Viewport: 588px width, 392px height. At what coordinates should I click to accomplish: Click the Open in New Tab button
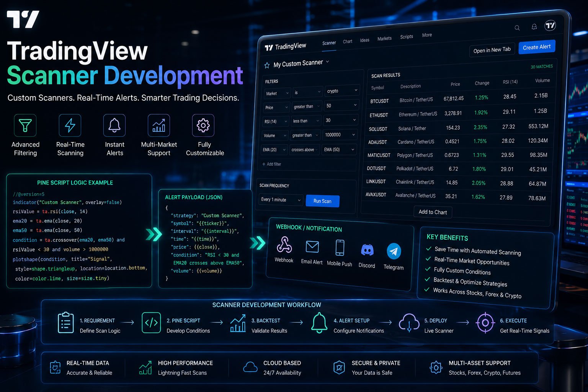coord(492,50)
